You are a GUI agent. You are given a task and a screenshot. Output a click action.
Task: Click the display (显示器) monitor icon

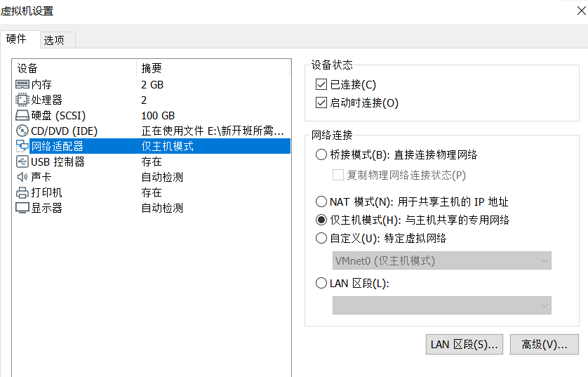(x=22, y=208)
